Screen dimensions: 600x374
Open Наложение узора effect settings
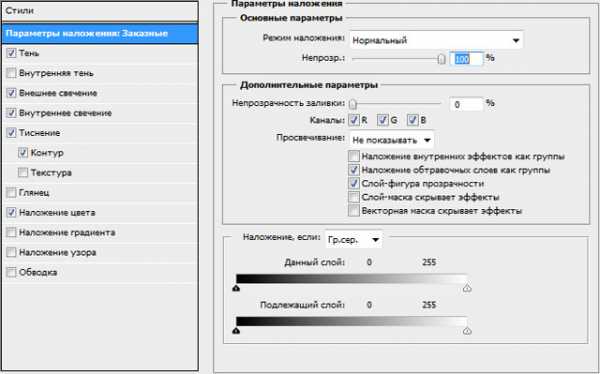pyautogui.click(x=57, y=252)
